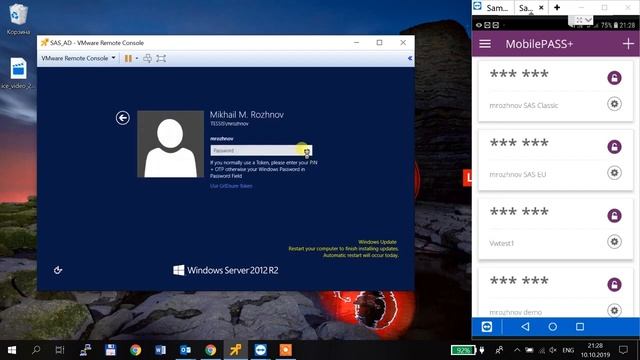Open Task View in the taskbar
This screenshot has height=360, width=640.
[x=60, y=350]
